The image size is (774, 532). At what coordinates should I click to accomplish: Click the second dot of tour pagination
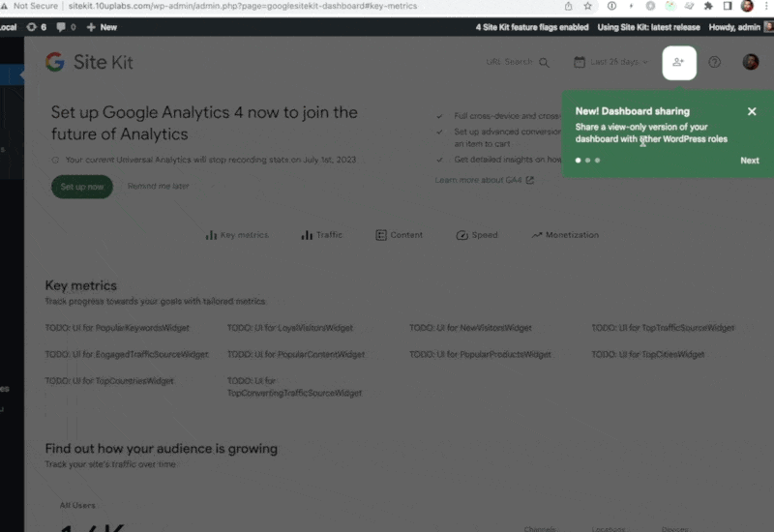pos(587,161)
